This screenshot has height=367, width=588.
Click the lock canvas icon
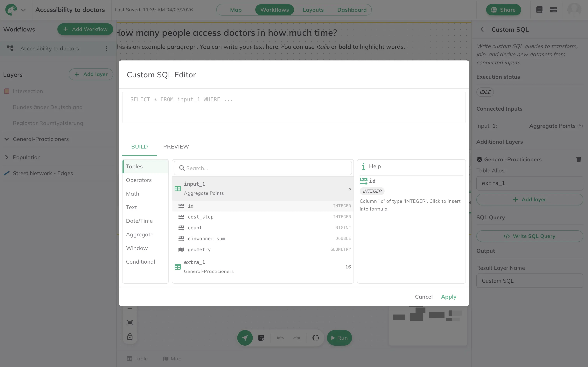pos(130,337)
